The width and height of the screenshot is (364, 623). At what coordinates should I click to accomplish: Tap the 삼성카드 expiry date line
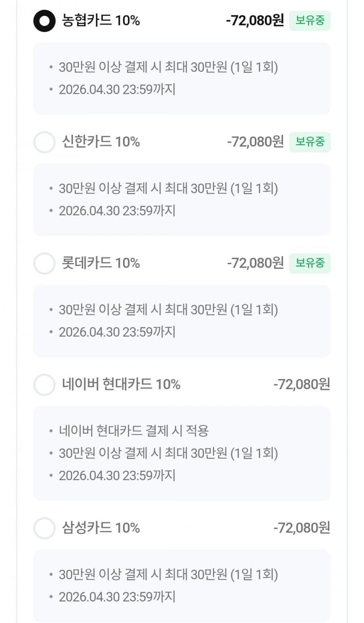point(117,597)
